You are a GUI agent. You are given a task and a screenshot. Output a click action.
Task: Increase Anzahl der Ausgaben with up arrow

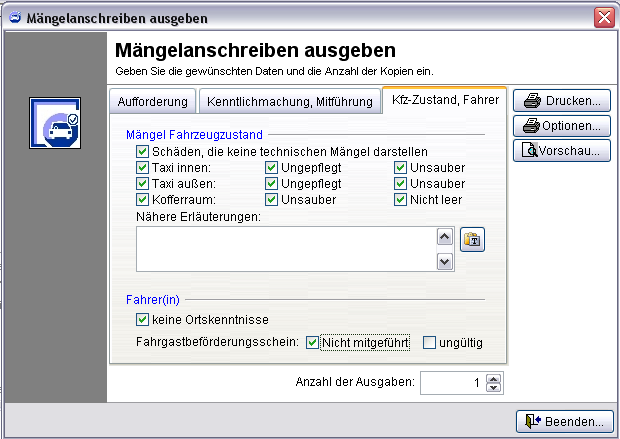coord(491,378)
